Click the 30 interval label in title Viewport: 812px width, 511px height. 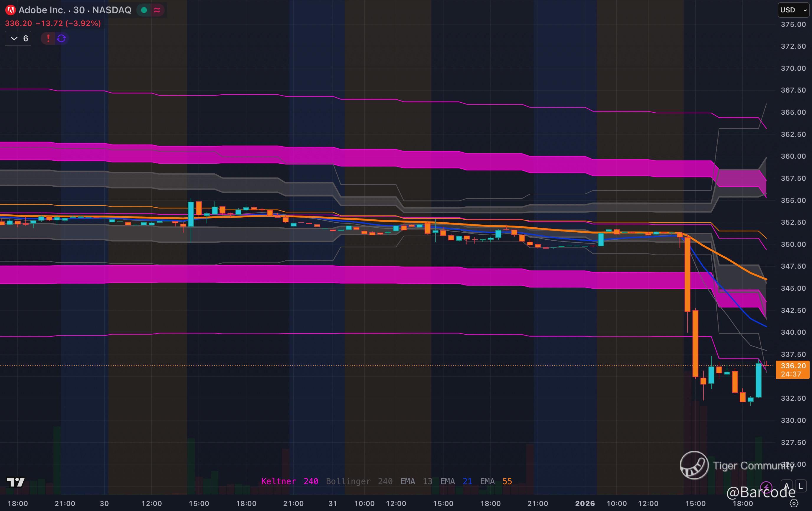point(79,10)
